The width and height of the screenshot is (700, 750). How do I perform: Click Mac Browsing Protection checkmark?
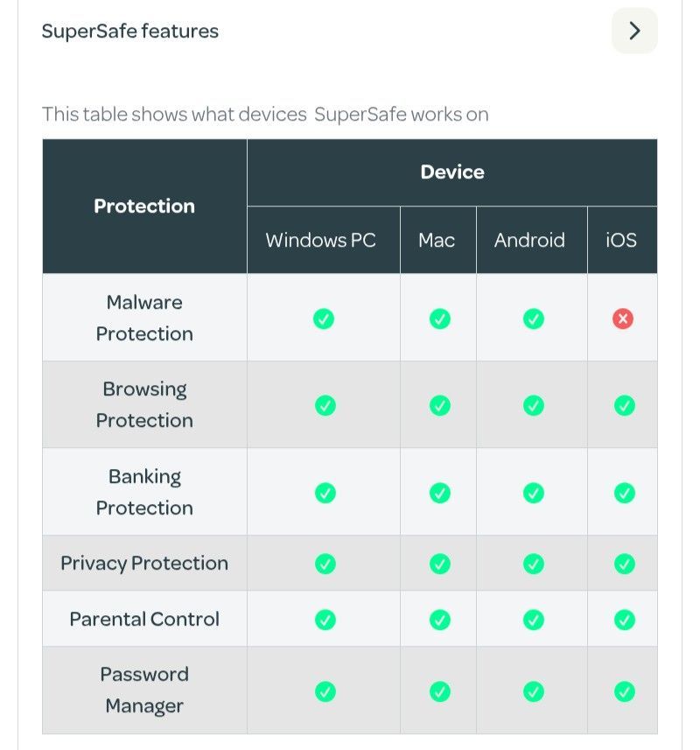[439, 405]
